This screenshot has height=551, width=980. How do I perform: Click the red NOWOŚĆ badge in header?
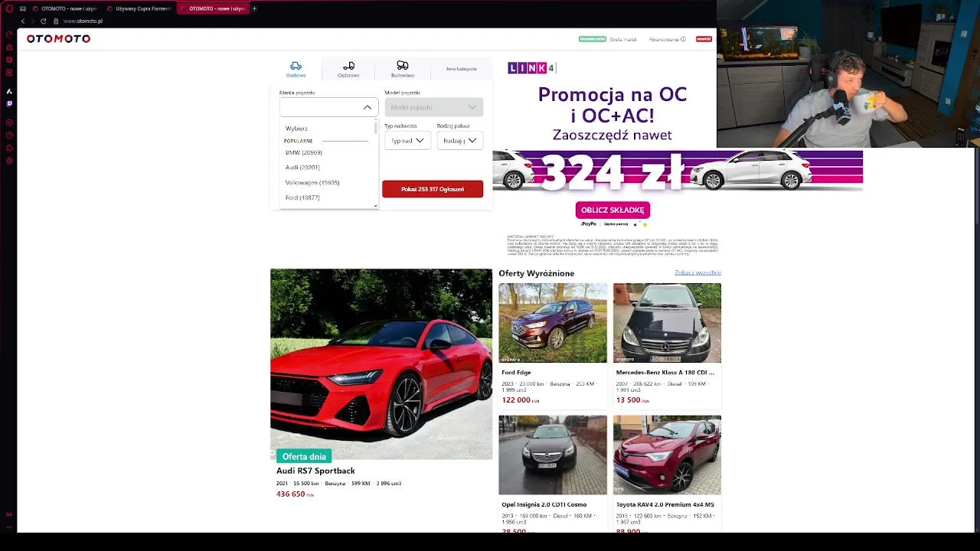click(x=704, y=39)
